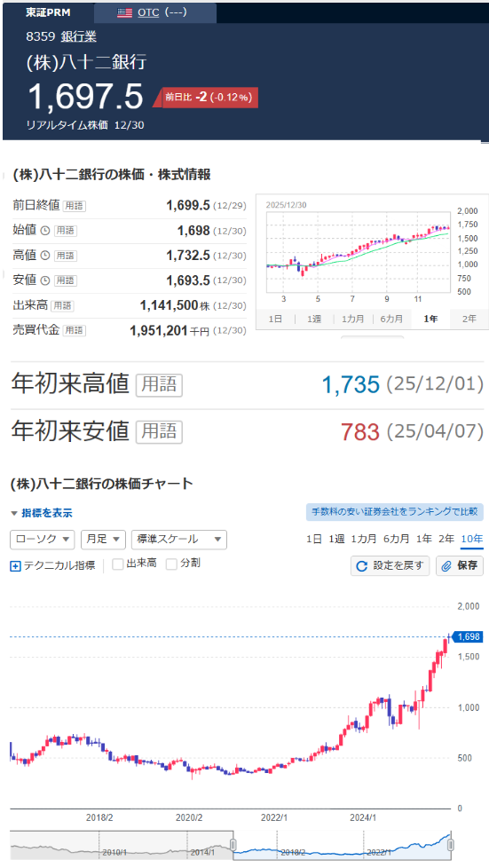Click the reset icon on 設定を戻す
Screen dimensions: 489x868
362,565
